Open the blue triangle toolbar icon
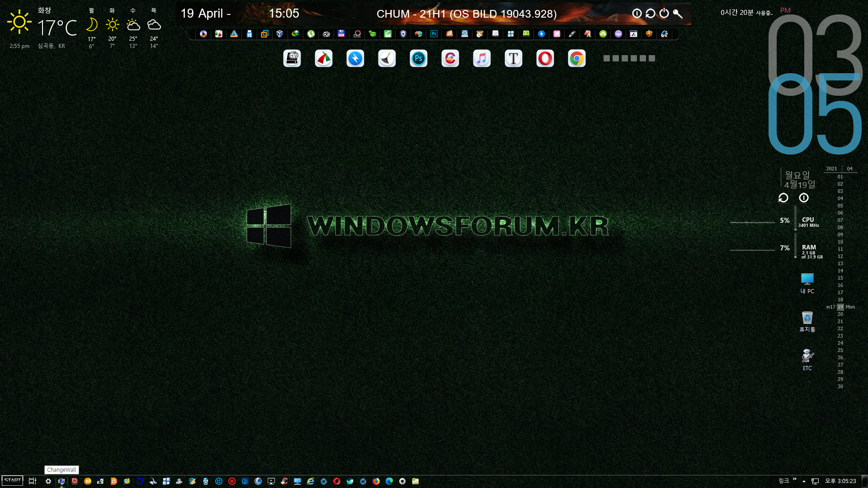868x488 pixels. click(x=234, y=34)
